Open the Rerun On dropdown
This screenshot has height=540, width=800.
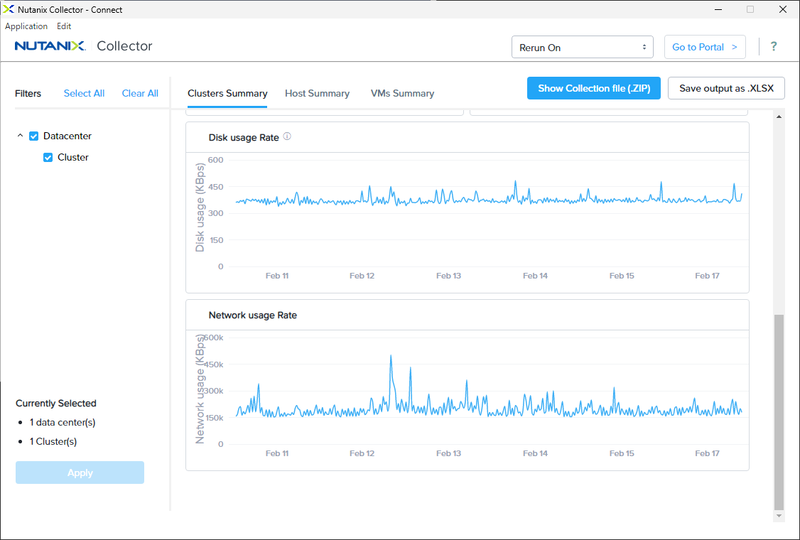click(x=582, y=47)
